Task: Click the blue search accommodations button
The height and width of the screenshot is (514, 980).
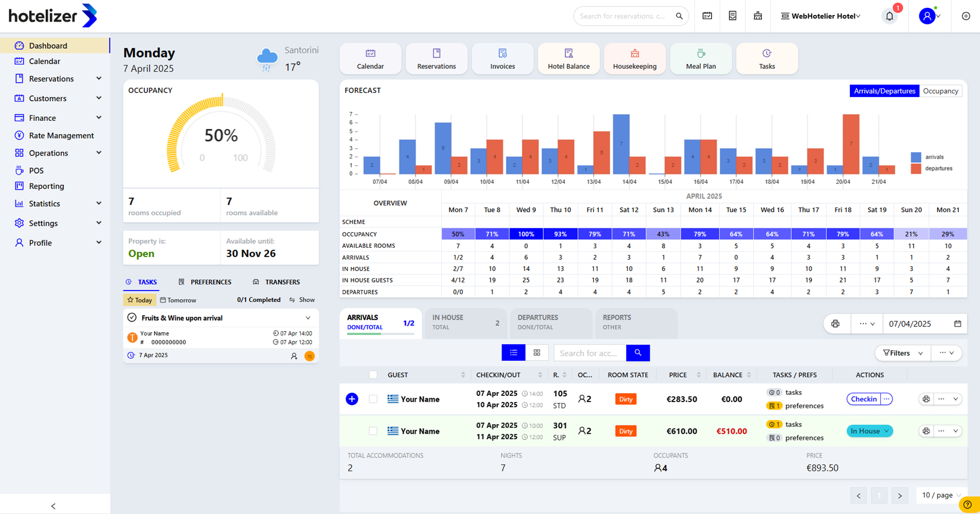Action: click(638, 353)
